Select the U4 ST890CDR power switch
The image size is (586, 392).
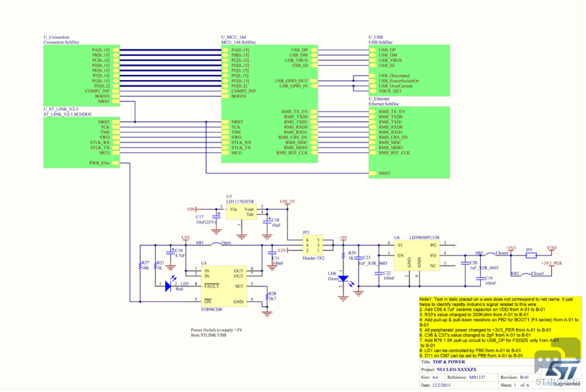tap(224, 286)
